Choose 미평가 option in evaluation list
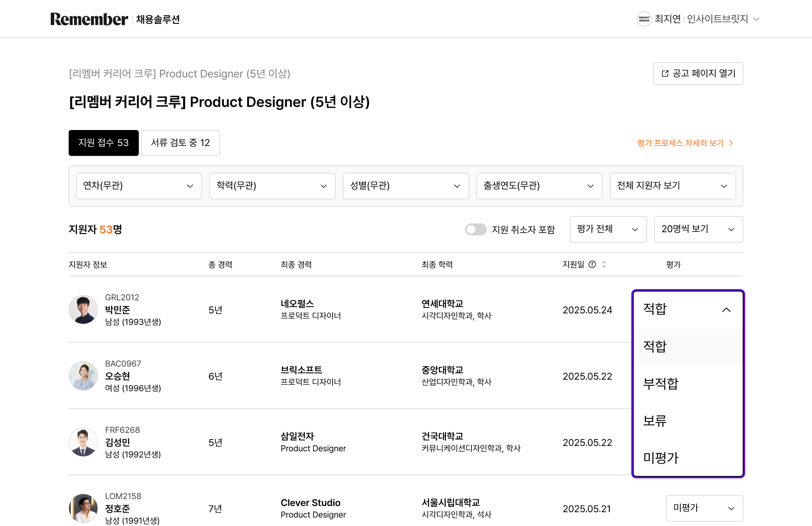Screen dimensions: 812x526 (688, 458)
